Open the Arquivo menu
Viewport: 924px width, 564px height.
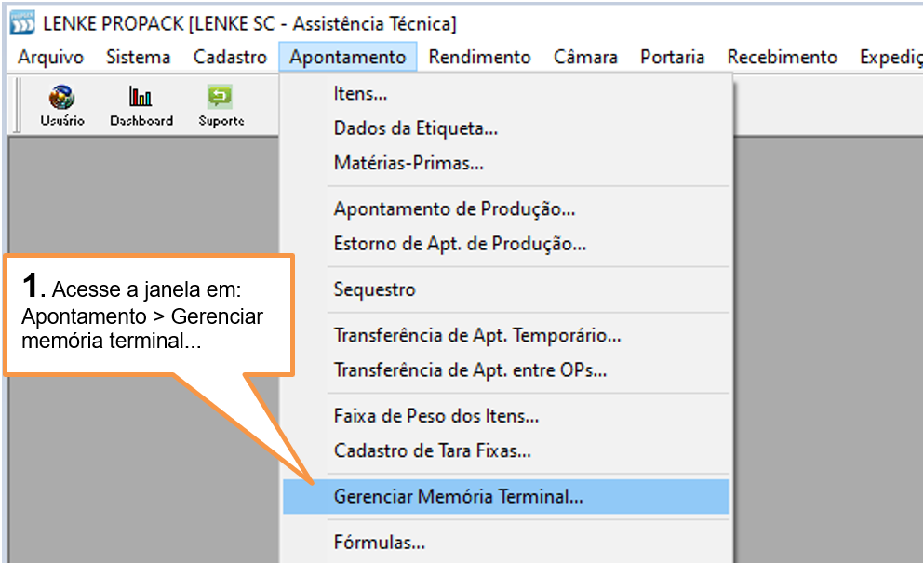[x=50, y=57]
